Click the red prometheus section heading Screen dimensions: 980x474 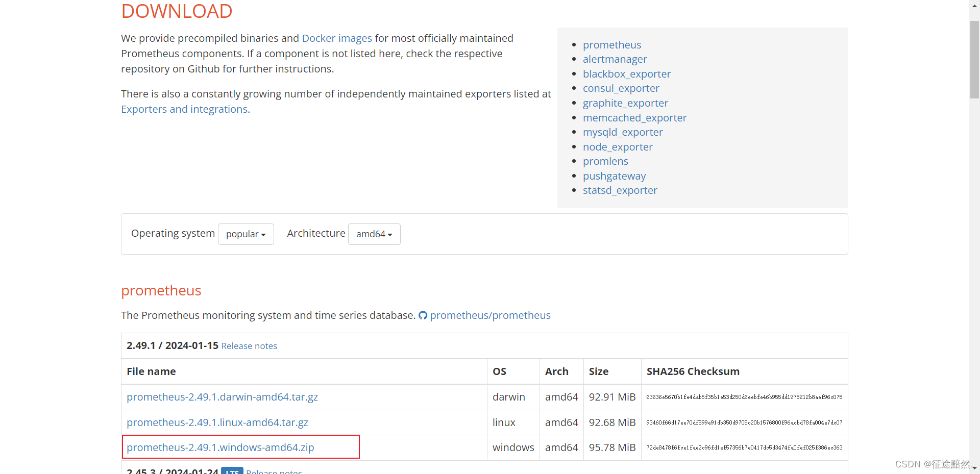click(x=161, y=290)
